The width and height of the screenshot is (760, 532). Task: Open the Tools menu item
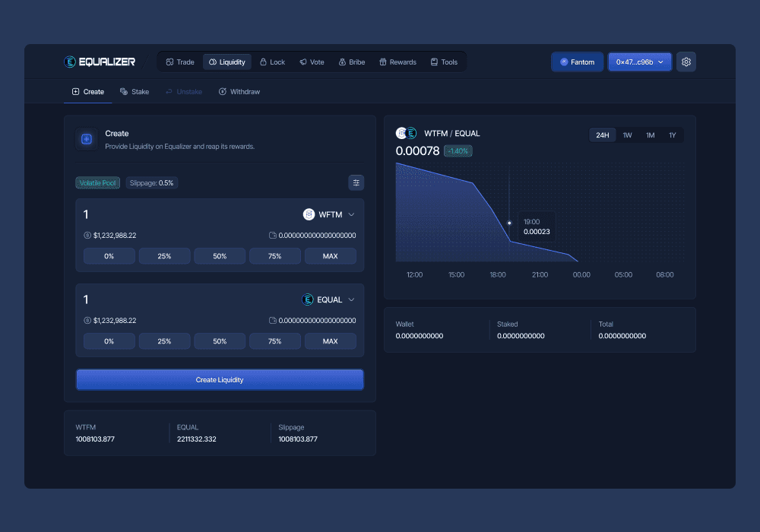[x=444, y=62]
